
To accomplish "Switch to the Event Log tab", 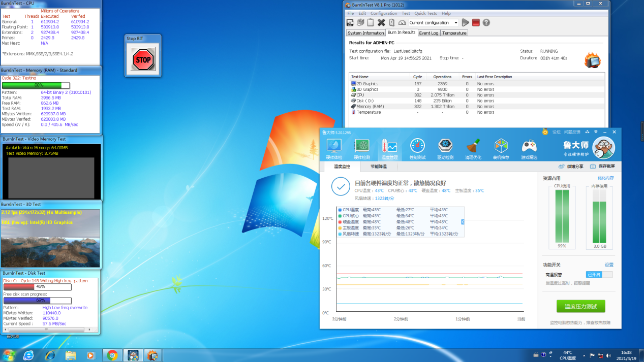I will [428, 33].
